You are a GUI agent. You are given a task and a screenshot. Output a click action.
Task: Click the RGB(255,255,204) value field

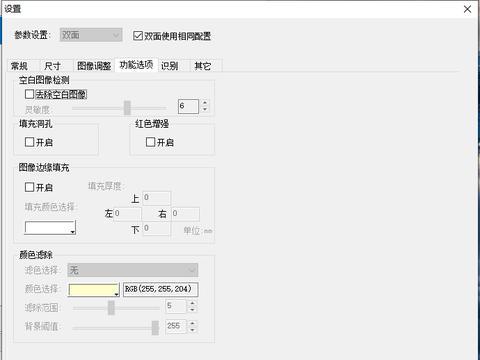click(161, 289)
